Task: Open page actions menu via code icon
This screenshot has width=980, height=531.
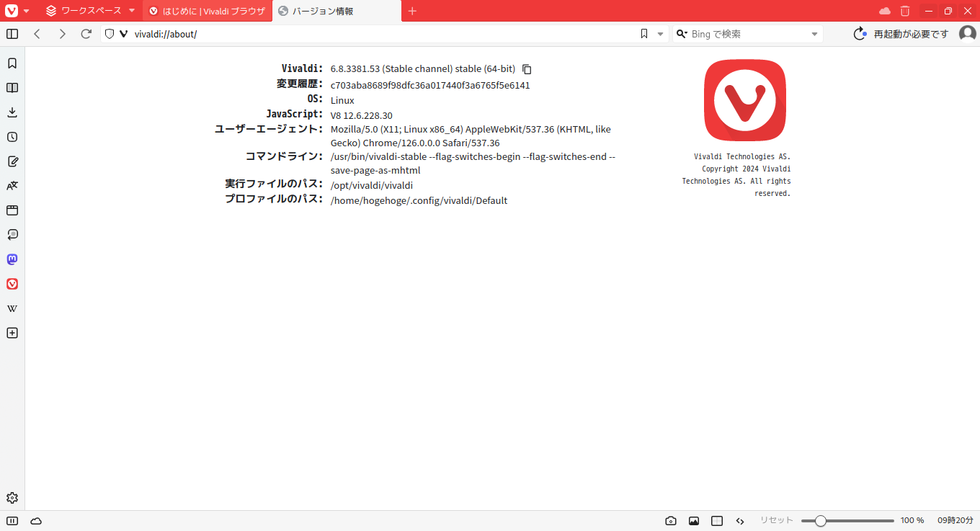Action: [x=740, y=520]
